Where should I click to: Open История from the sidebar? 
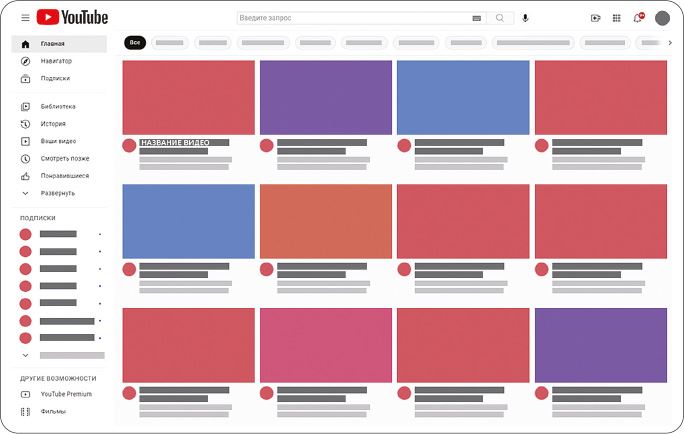52,124
